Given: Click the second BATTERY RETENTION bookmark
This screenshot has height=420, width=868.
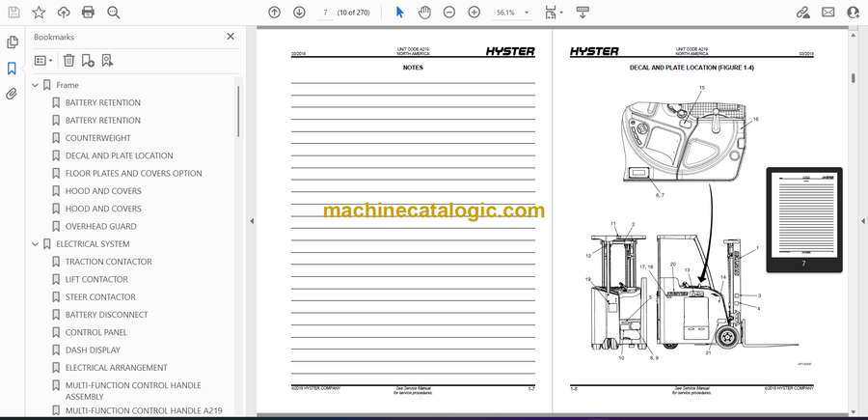Looking at the screenshot, I should pos(103,121).
